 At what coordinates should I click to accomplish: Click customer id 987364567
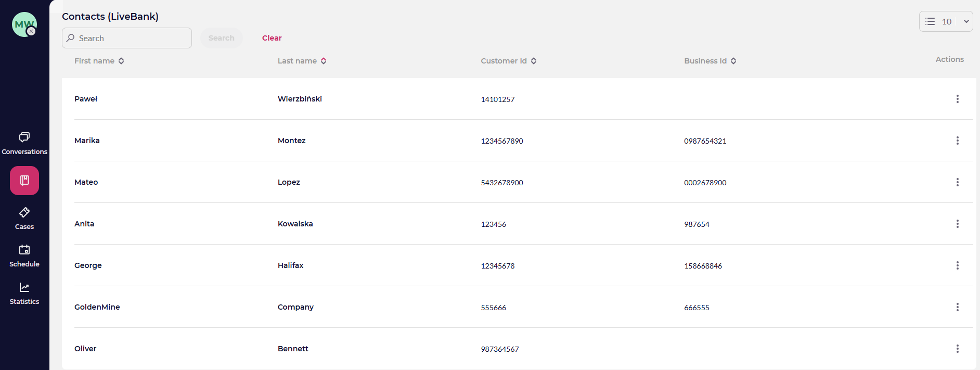tap(500, 349)
